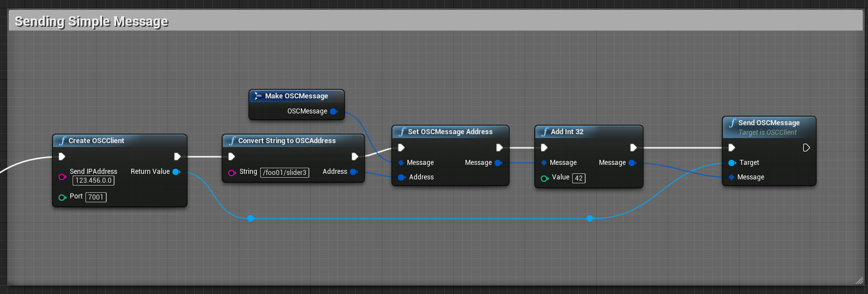
Task: Edit the String field /foo01/slider3
Action: [x=285, y=172]
